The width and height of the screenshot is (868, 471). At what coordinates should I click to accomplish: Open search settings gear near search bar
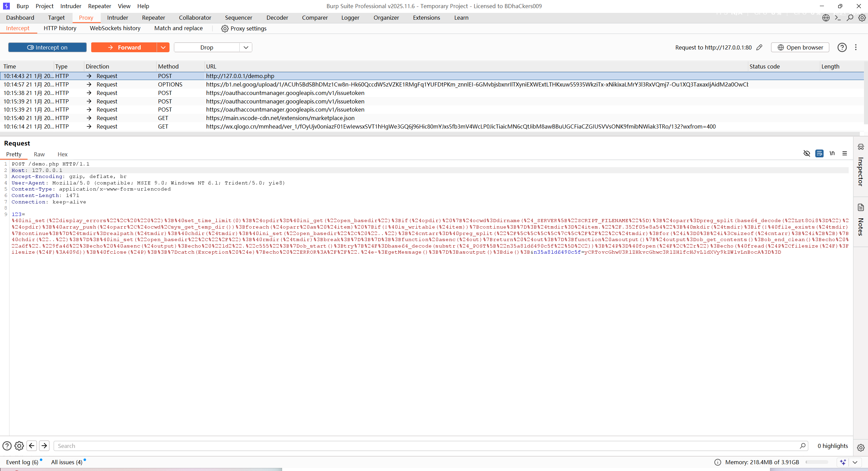[19, 446]
